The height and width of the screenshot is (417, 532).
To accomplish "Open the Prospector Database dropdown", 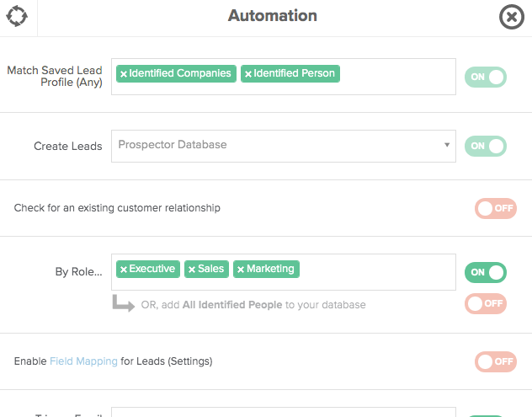I will pos(284,146).
